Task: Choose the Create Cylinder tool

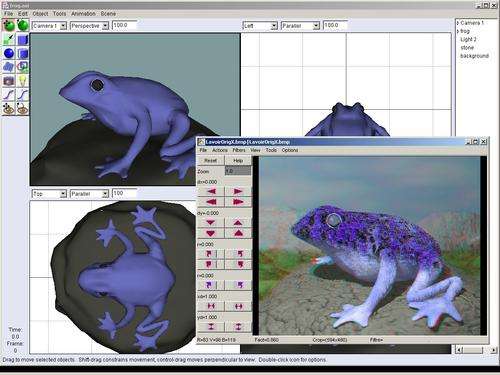Action: (x=22, y=53)
